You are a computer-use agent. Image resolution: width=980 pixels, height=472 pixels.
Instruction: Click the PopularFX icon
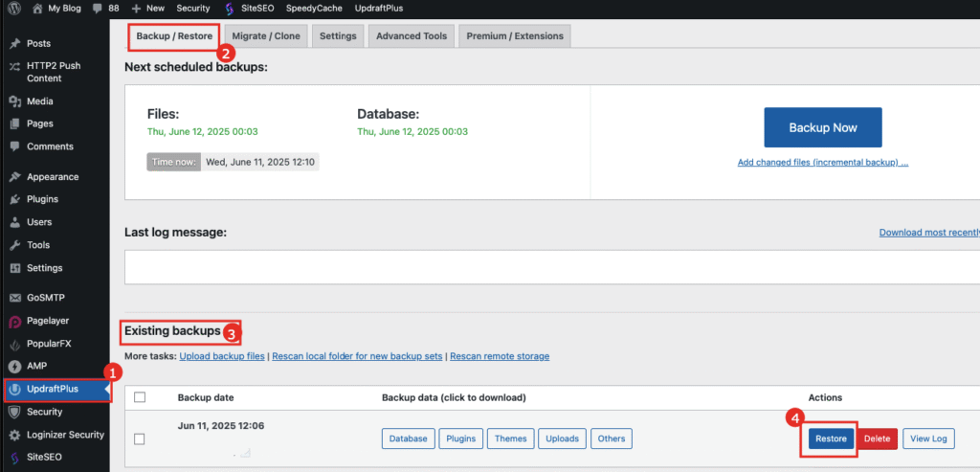(x=15, y=344)
